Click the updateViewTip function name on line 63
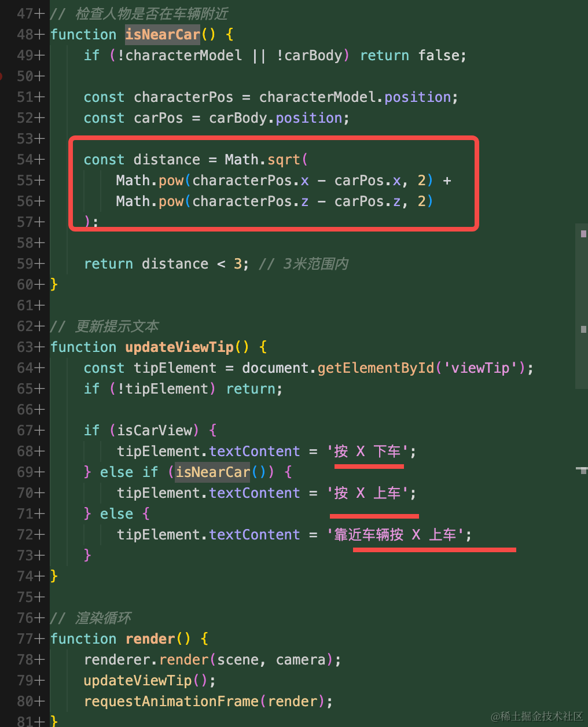The width and height of the screenshot is (588, 727). click(179, 347)
